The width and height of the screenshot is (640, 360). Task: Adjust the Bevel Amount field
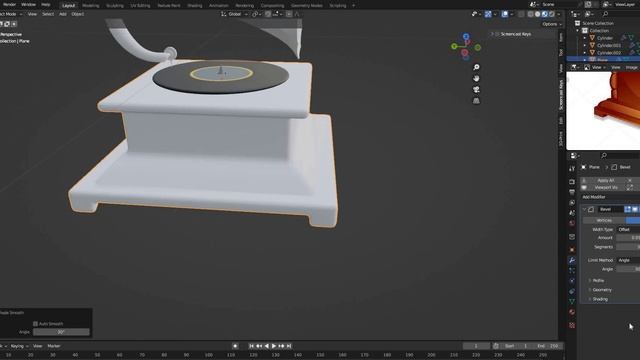[x=628, y=238]
